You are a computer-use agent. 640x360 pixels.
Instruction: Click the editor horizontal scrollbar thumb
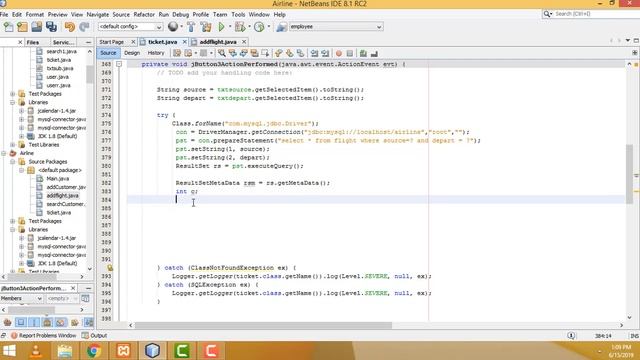[x=263, y=325]
